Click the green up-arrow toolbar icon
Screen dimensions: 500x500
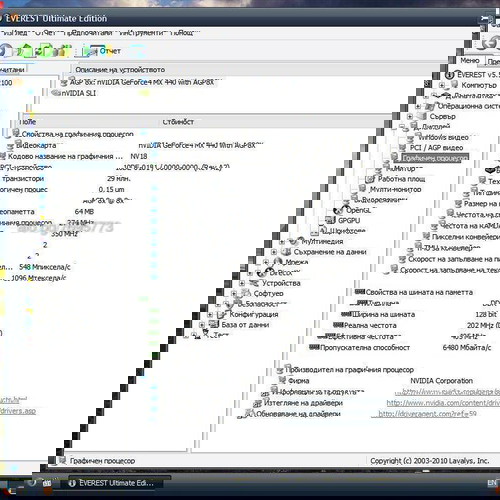(27, 50)
